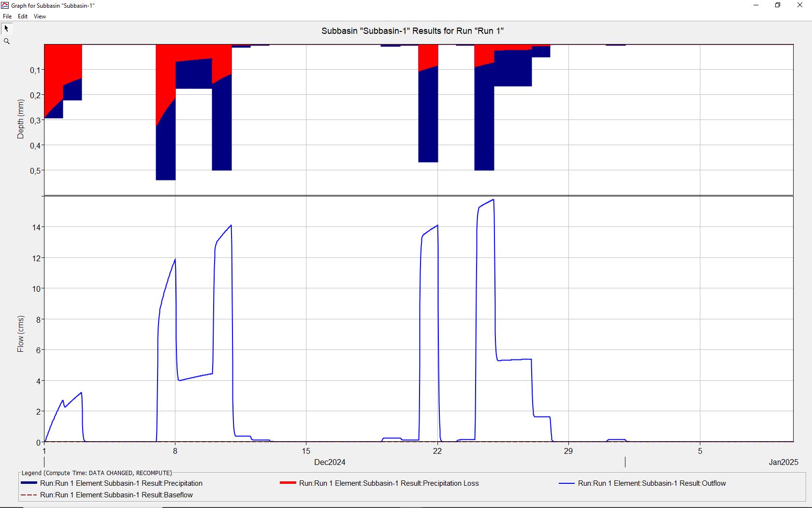Click the chart title for Run 1
This screenshot has height=508, width=812.
pos(412,31)
